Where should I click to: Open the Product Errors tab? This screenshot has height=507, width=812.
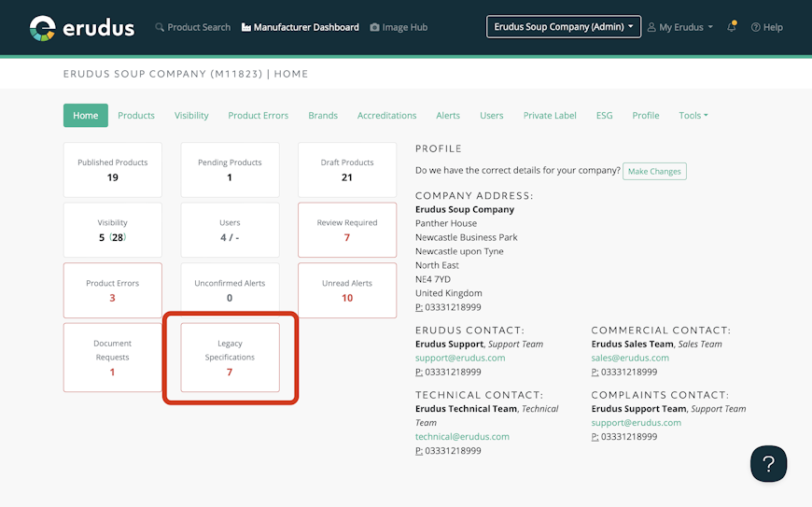point(259,116)
